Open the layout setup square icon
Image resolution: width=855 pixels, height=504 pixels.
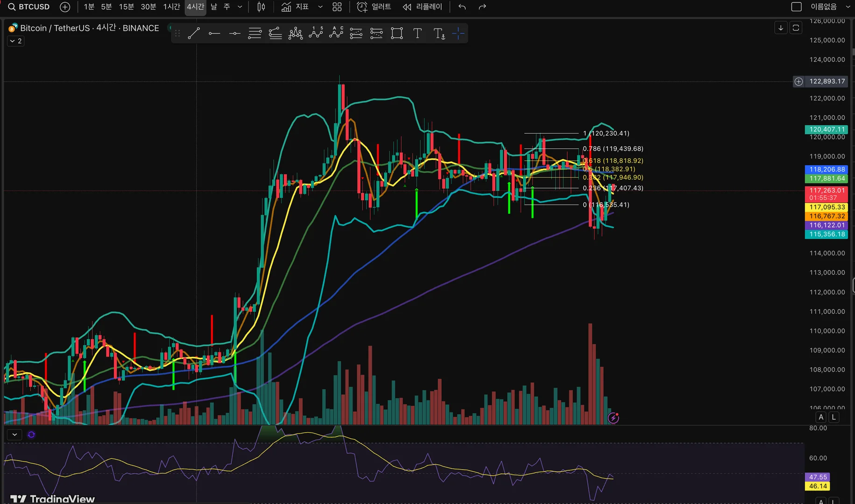[x=797, y=7]
